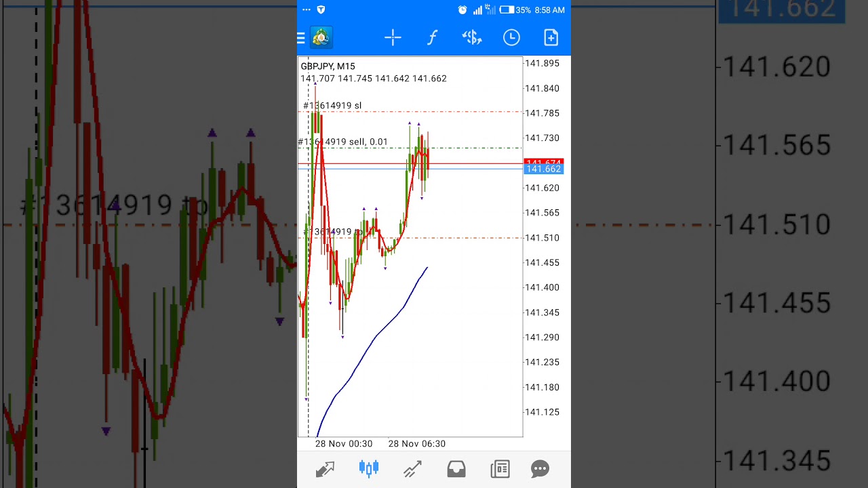Open the Chat messages tab
Screen dimensions: 868x488
540,469
